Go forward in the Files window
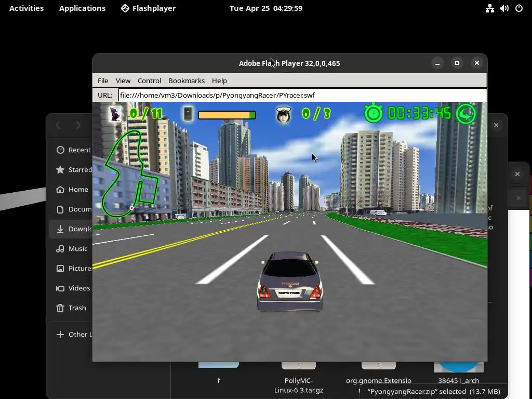 (78, 125)
